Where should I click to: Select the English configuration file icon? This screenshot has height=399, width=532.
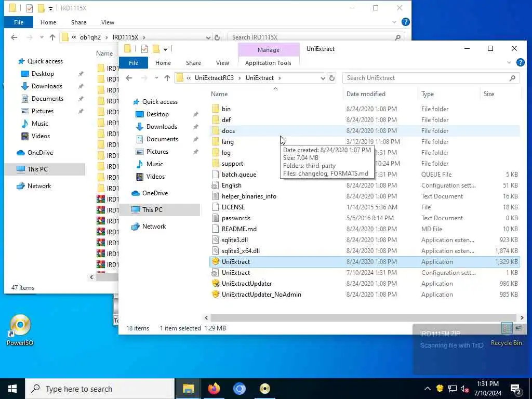pos(216,185)
